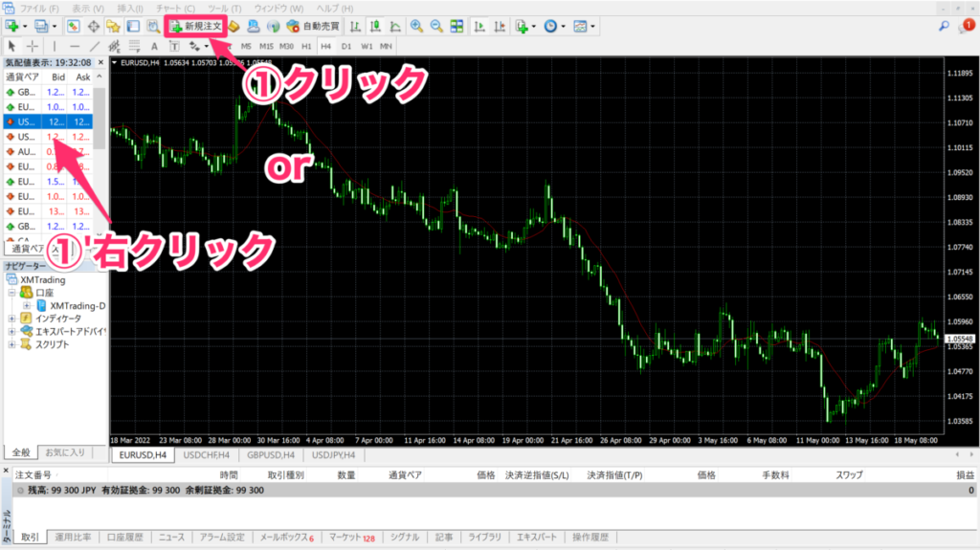Image resolution: width=980 pixels, height=550 pixels.
Task: Toggle chart shift from right border
Action: 500,26
